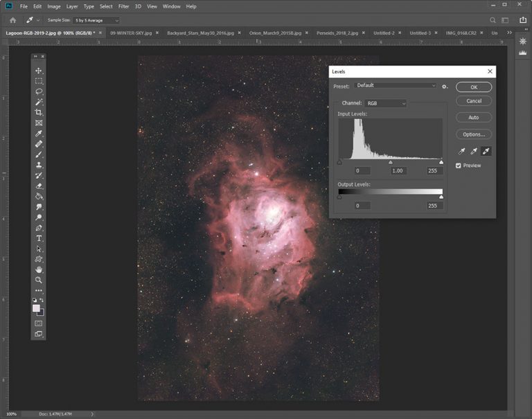Select the Custom Shape tool
532x419 pixels.
pos(39,259)
